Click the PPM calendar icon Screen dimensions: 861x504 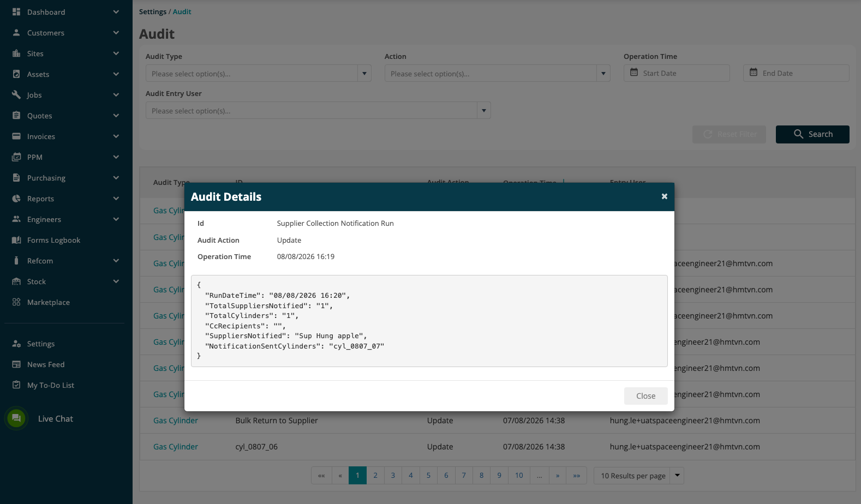click(x=16, y=157)
